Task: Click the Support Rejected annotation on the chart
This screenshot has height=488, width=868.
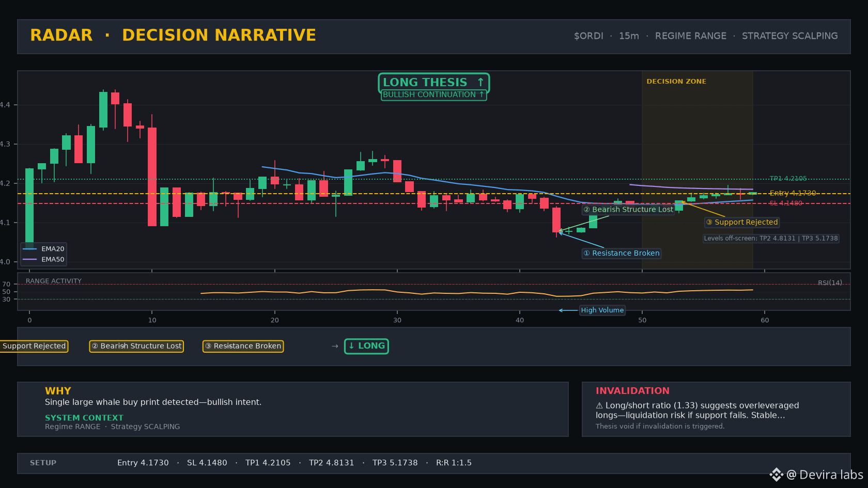Action: [x=742, y=222]
